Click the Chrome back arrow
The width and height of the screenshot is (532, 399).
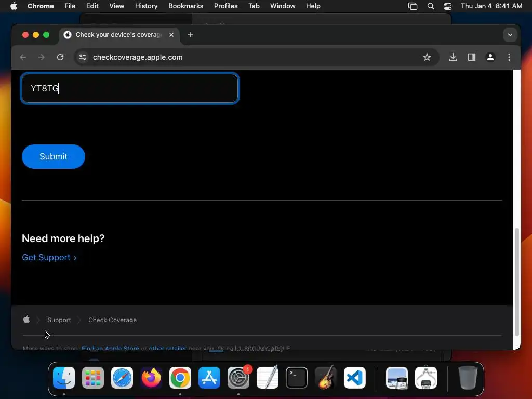pyautogui.click(x=23, y=57)
